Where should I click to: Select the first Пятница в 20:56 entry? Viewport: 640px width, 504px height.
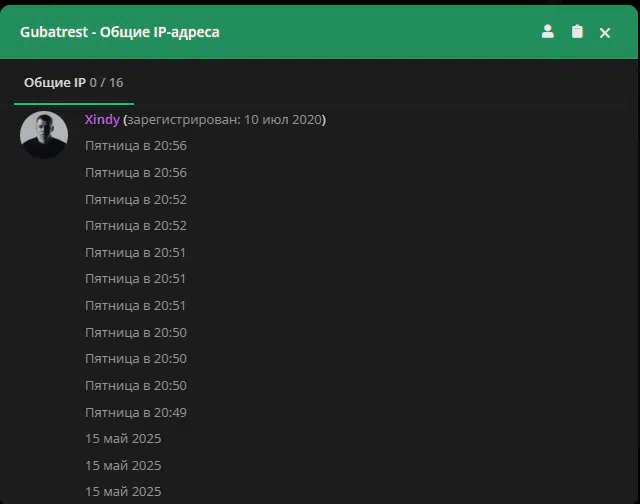136,146
